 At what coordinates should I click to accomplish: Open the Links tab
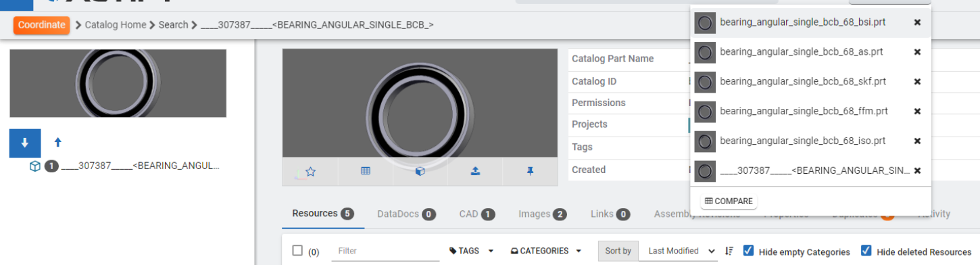click(610, 214)
